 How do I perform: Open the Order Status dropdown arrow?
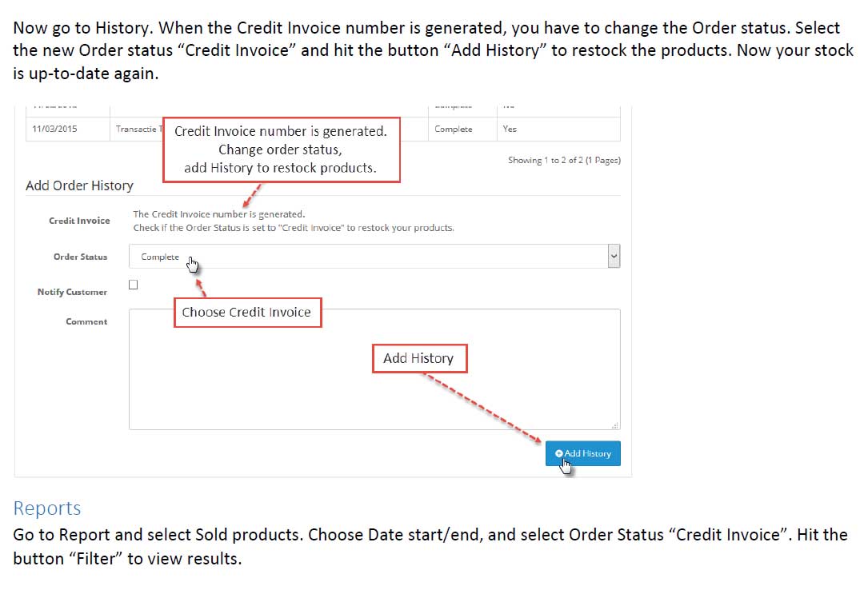(614, 256)
